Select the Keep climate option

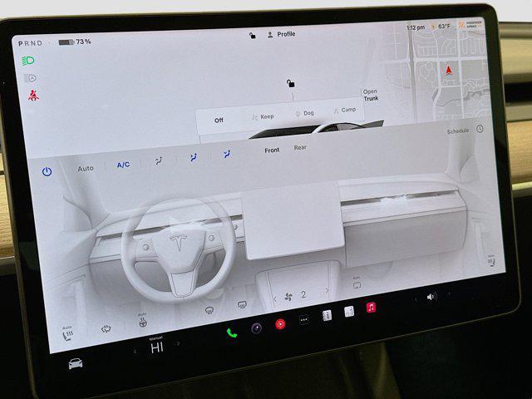(263, 116)
